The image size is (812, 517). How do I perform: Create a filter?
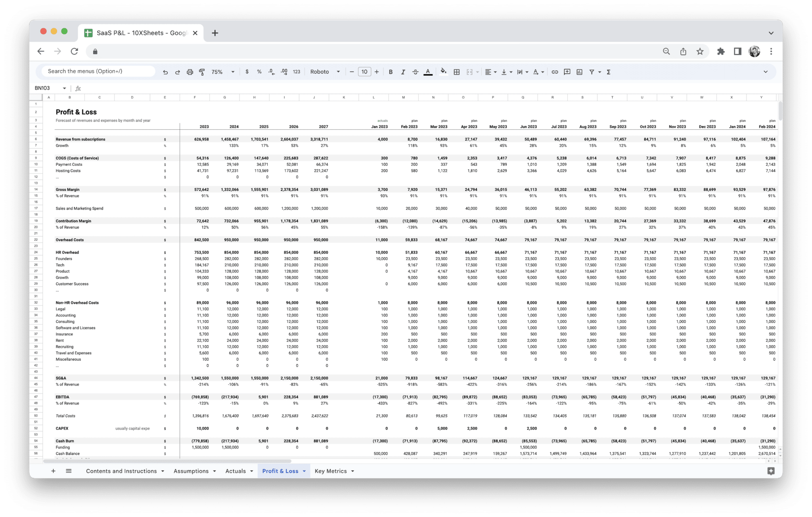(591, 71)
